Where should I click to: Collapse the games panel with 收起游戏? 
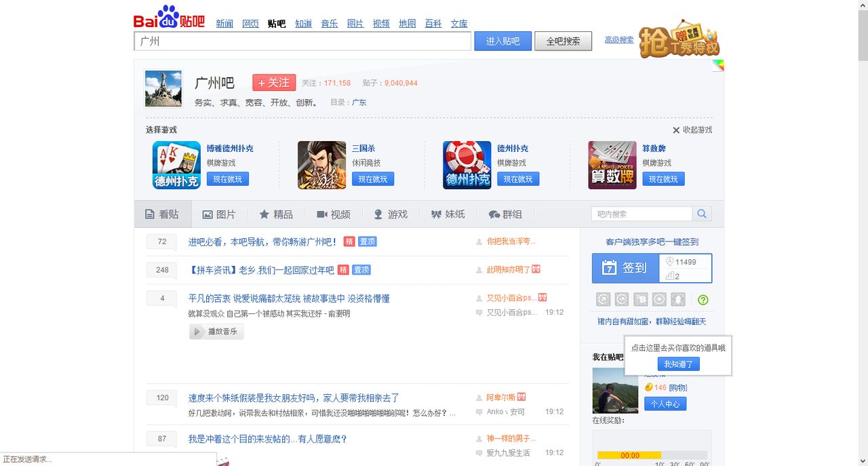pyautogui.click(x=692, y=130)
